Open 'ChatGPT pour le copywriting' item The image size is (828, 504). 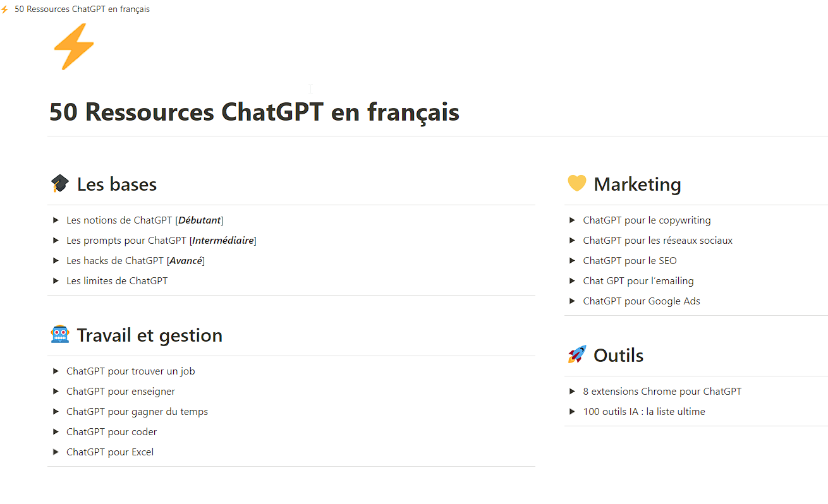pyautogui.click(x=647, y=220)
